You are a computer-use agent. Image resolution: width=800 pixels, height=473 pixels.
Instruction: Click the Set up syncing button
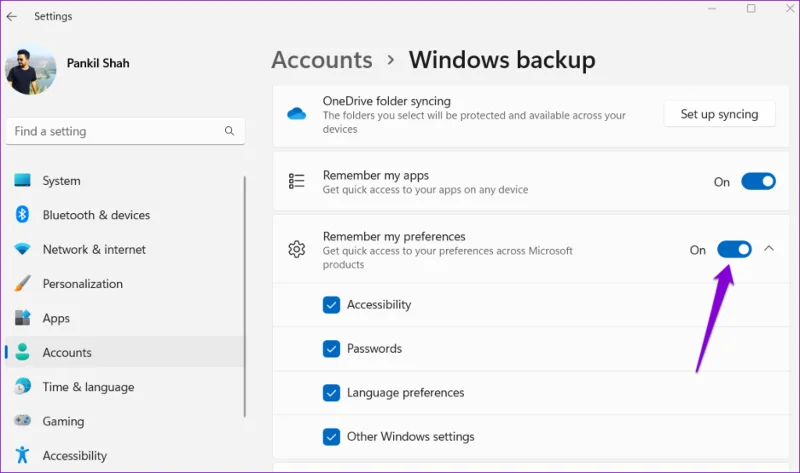click(x=719, y=114)
